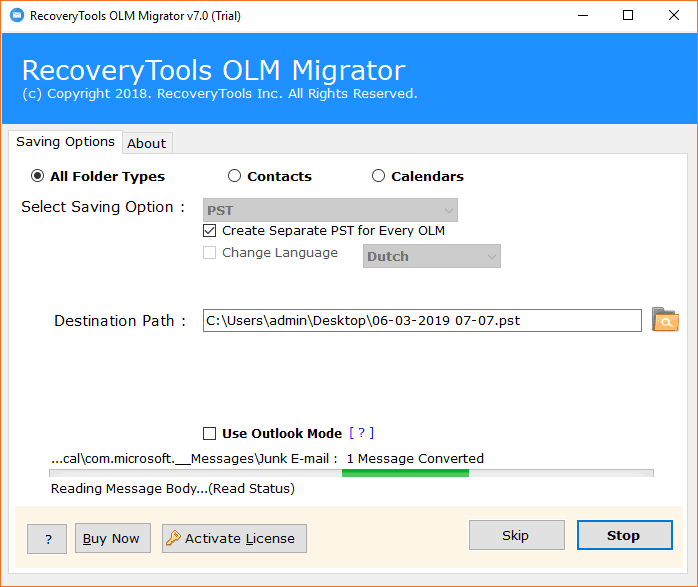
Task: Click the Buy Now button
Action: click(113, 538)
